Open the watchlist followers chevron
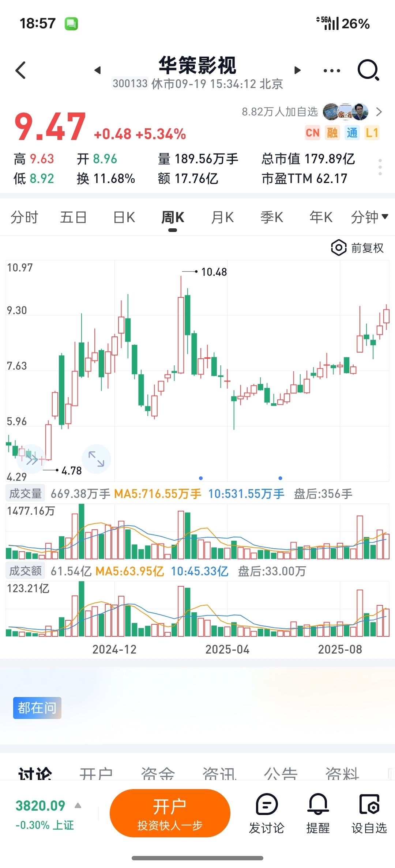395x868 pixels. click(x=379, y=112)
